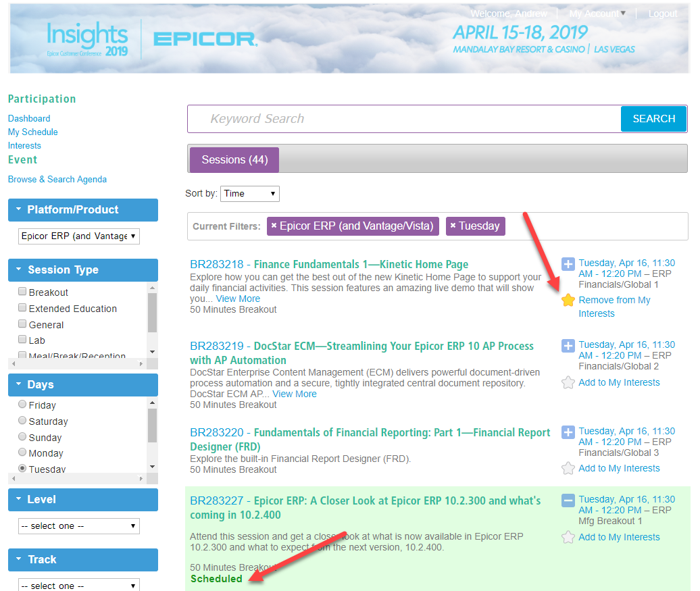Collapse the Level filter panel
Screen dimensions: 700x591
point(83,500)
